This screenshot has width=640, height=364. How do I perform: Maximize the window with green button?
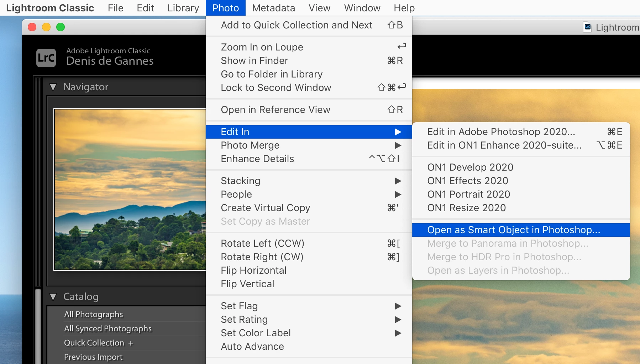coord(61,27)
